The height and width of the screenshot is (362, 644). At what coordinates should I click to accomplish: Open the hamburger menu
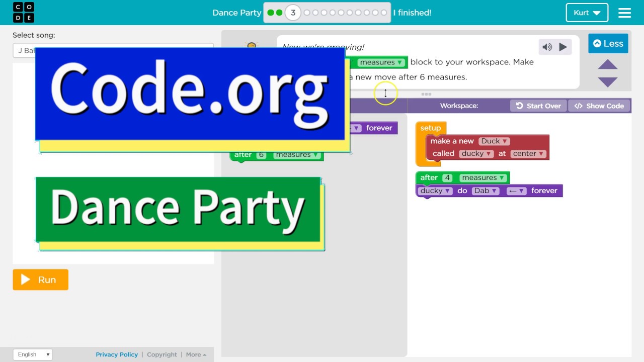pyautogui.click(x=624, y=13)
